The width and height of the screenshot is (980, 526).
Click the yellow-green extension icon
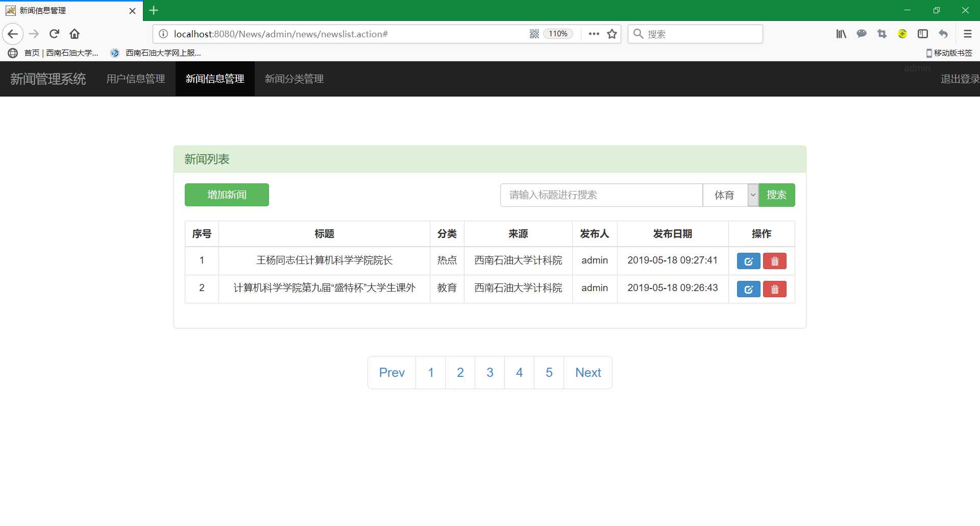pyautogui.click(x=902, y=34)
